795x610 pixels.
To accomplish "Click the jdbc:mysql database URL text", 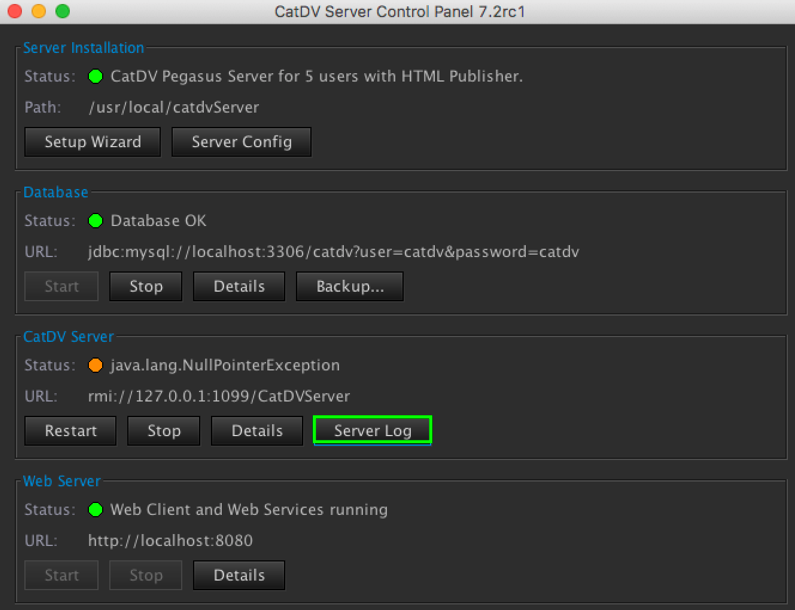I will pyautogui.click(x=334, y=252).
